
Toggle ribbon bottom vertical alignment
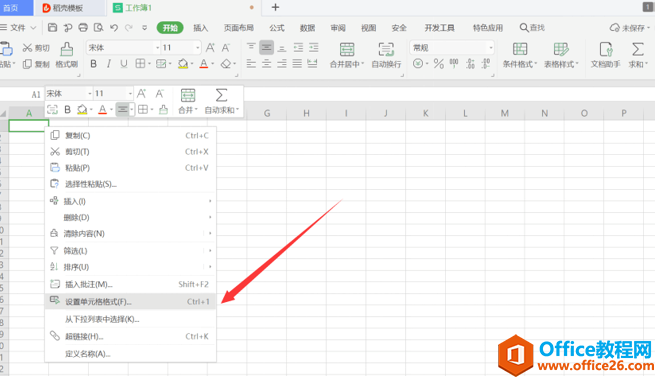click(282, 47)
